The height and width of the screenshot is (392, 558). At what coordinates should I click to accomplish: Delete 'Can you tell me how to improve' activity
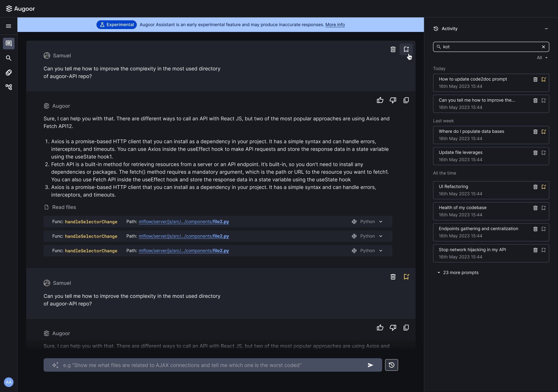click(535, 101)
